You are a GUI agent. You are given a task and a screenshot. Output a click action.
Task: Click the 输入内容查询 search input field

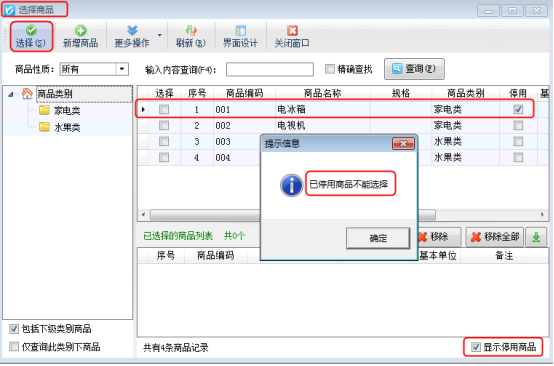click(270, 69)
